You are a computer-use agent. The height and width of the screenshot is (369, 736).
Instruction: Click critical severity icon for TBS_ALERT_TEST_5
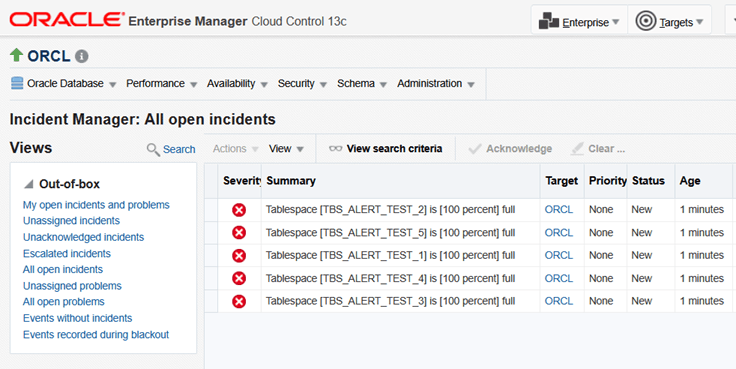pos(239,232)
